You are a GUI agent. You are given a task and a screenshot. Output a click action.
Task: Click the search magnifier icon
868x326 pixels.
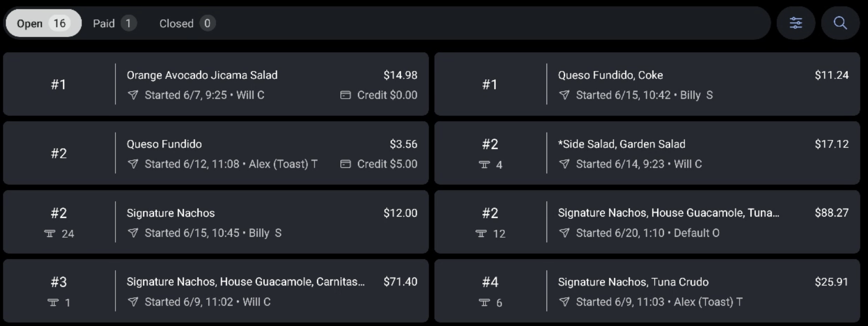point(840,23)
